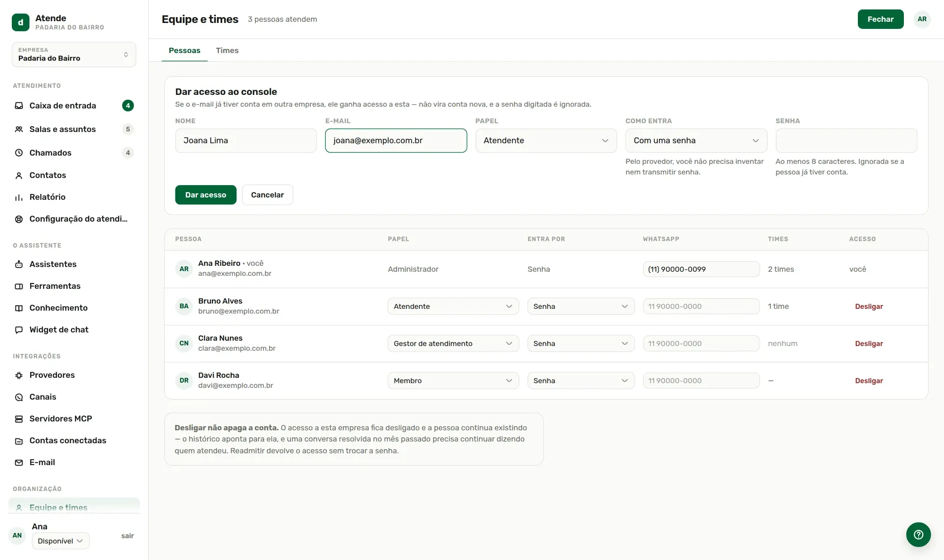
Task: Click the Atende green logo icon
Action: [21, 22]
